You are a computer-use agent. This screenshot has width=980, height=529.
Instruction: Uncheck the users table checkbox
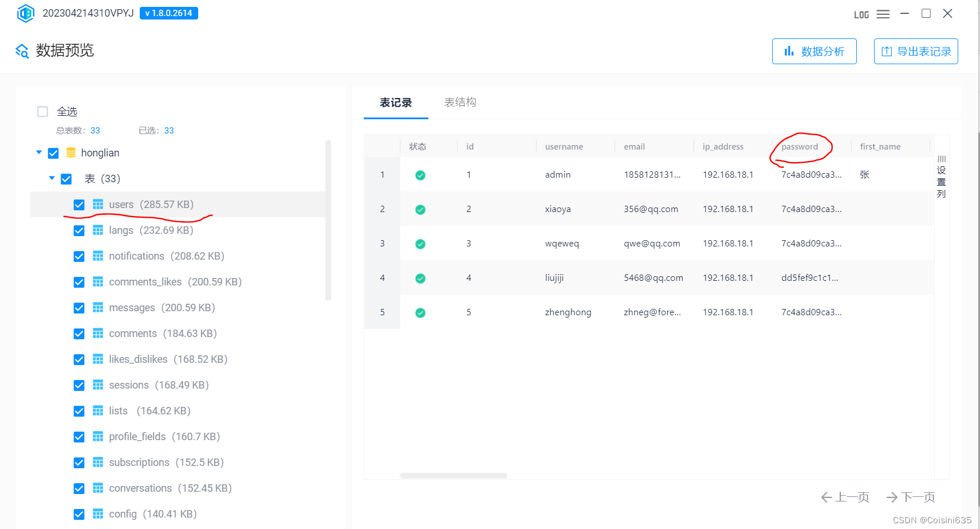[79, 205]
